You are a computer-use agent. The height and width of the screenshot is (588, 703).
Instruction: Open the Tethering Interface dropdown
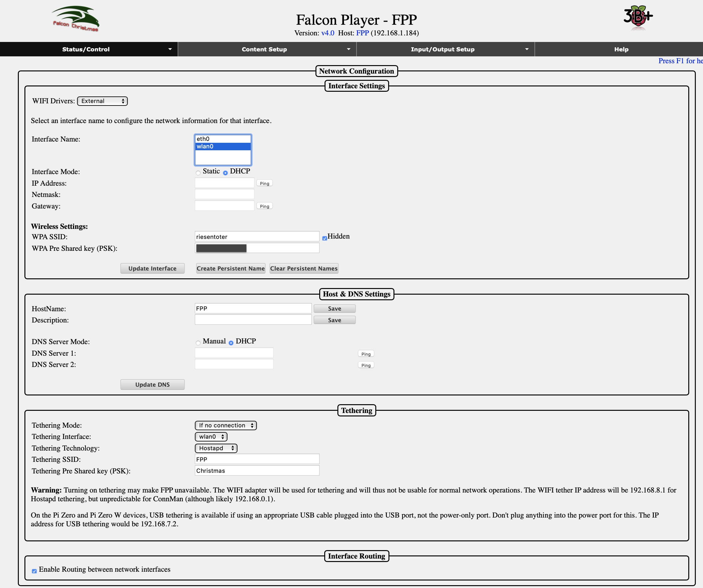pos(211,436)
